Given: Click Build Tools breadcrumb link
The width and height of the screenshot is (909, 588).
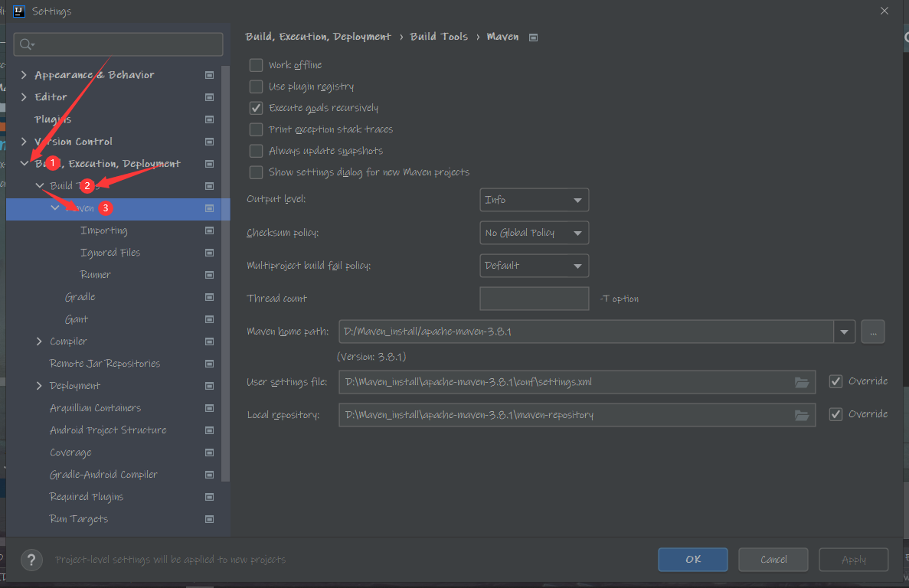Looking at the screenshot, I should (439, 37).
